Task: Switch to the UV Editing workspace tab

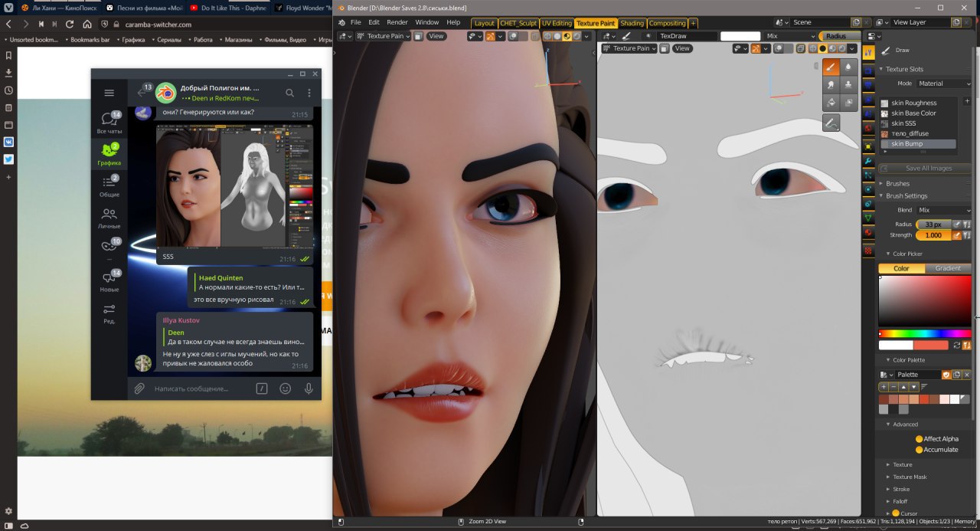Action: coord(557,23)
